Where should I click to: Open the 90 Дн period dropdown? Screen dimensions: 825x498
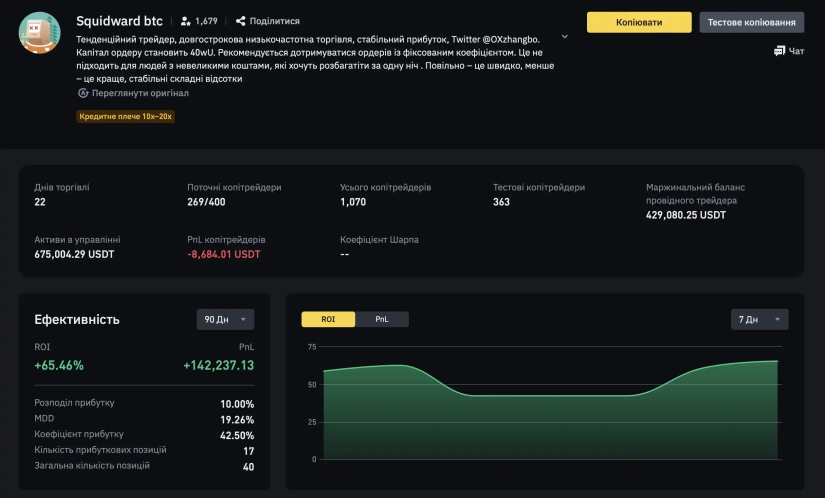coord(225,319)
